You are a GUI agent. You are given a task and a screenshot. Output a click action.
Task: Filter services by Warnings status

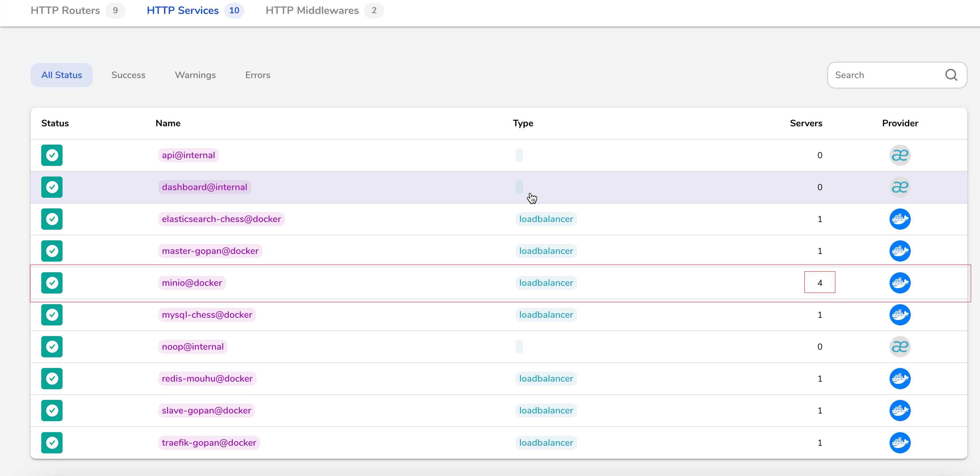pyautogui.click(x=195, y=75)
